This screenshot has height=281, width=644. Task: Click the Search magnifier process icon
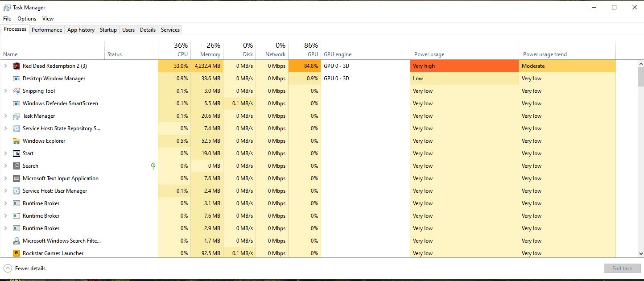click(17, 166)
